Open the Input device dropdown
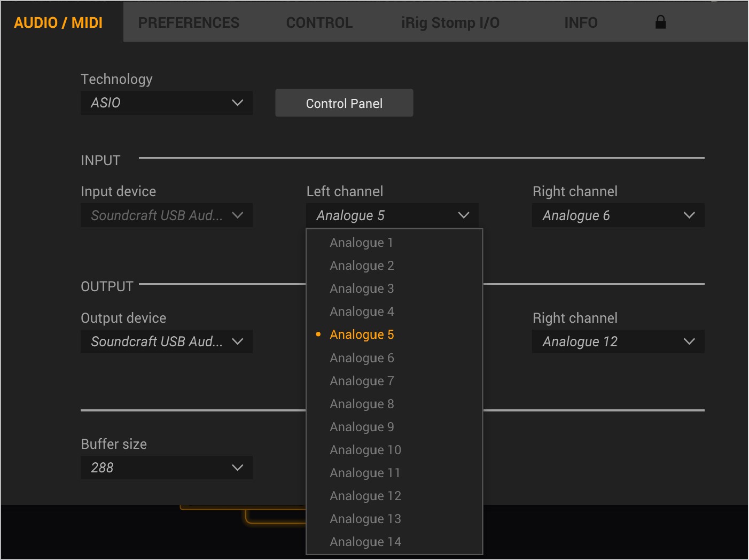The image size is (749, 560). (x=166, y=215)
